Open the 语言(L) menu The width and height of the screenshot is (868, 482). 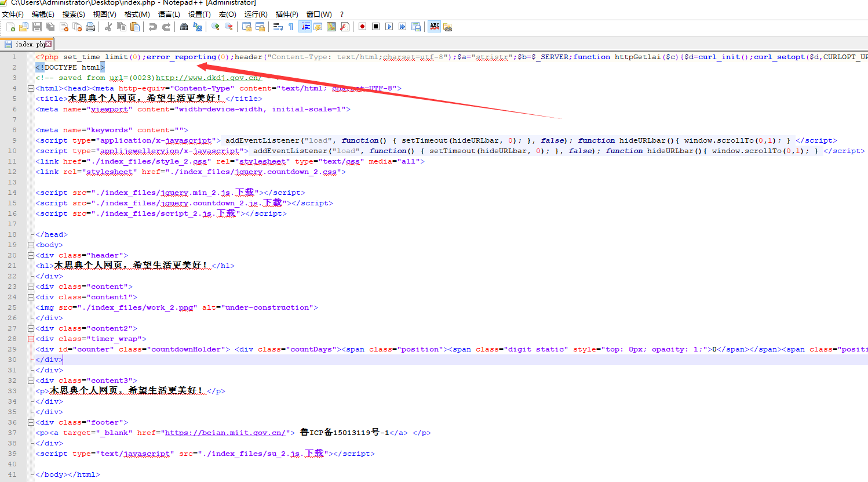point(169,14)
